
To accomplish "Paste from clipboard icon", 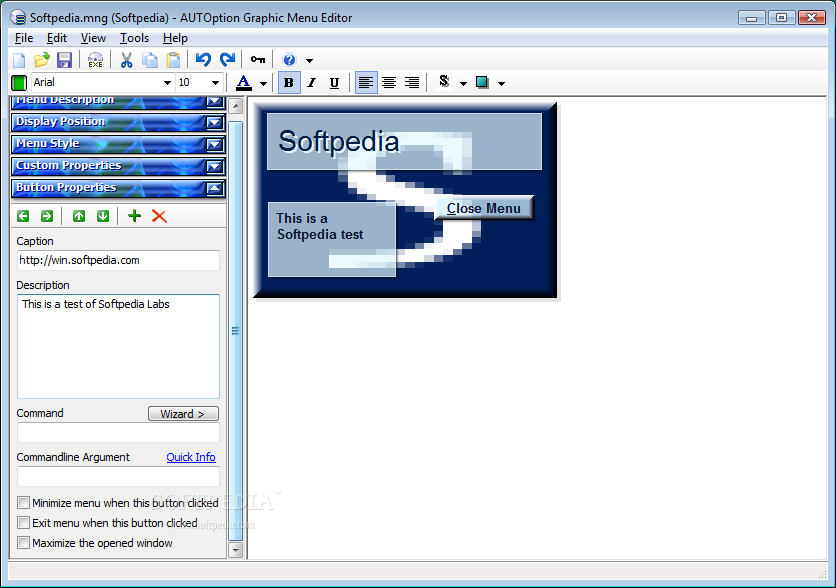I will pyautogui.click(x=173, y=60).
